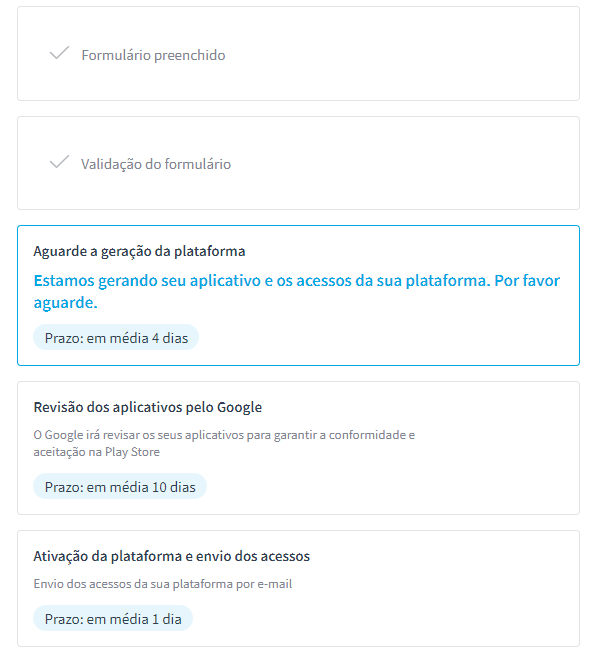Select the highlighted platform generation card
Viewport: 589px width, 660px height.
click(298, 295)
